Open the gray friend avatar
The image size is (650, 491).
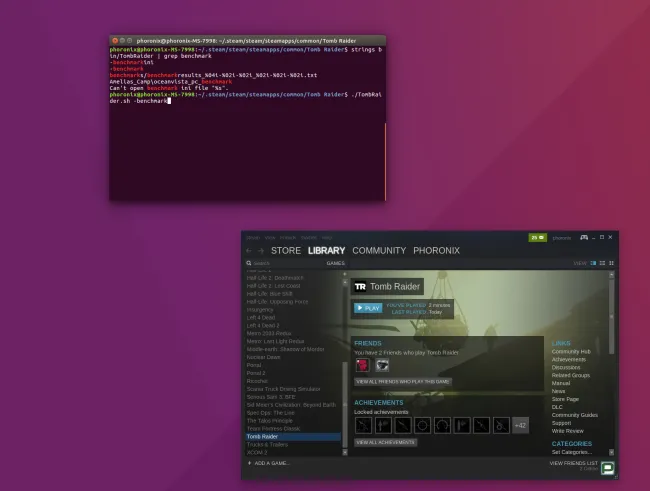click(x=382, y=365)
